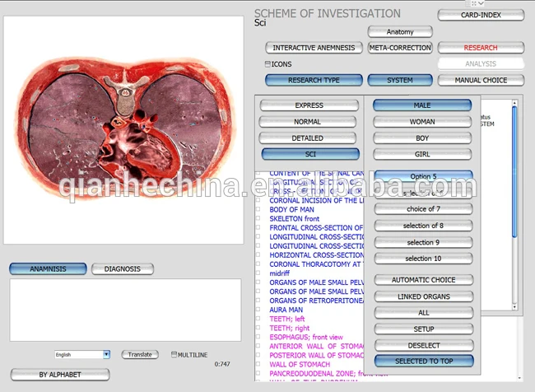Enable the MULTILINE checkbox
535x392 pixels.
pos(174,354)
